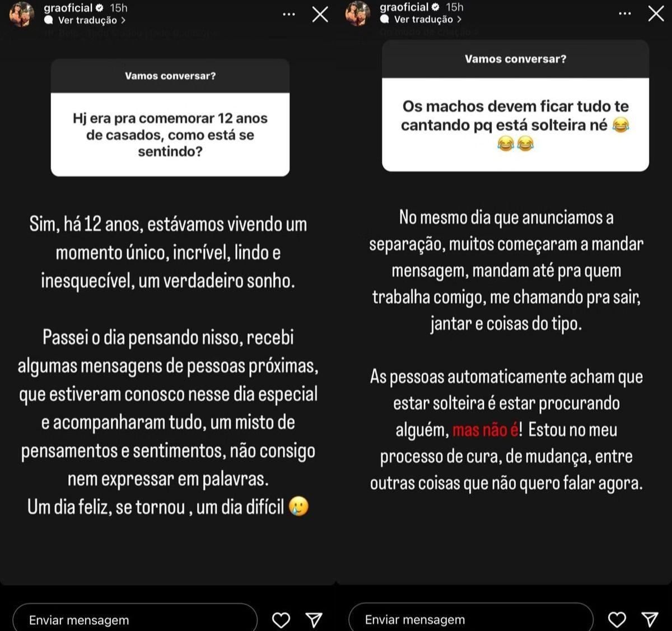Tap the 12 anos de casados question sticker
The width and height of the screenshot is (672, 631).
(x=170, y=134)
